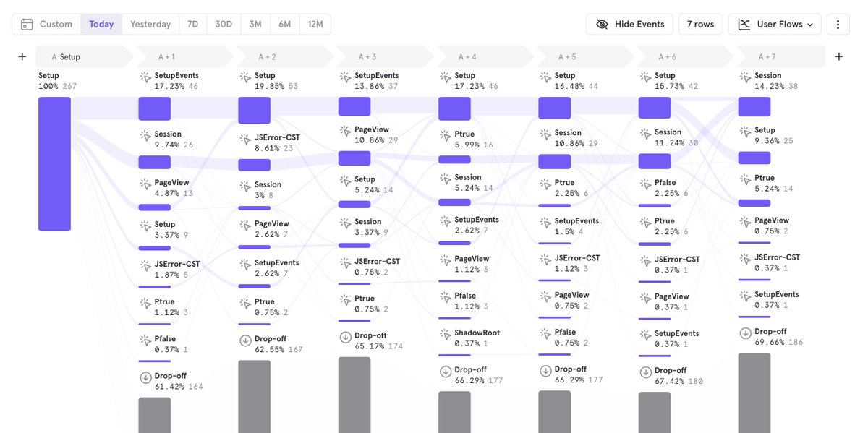Open the 7 rows selector
Screen dimensions: 868x433
(700, 24)
